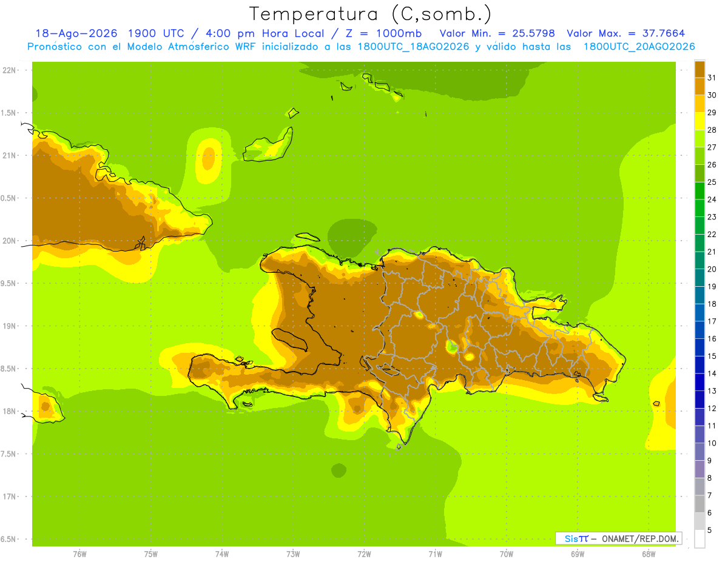Click the '19N' latitude label

coord(10,326)
